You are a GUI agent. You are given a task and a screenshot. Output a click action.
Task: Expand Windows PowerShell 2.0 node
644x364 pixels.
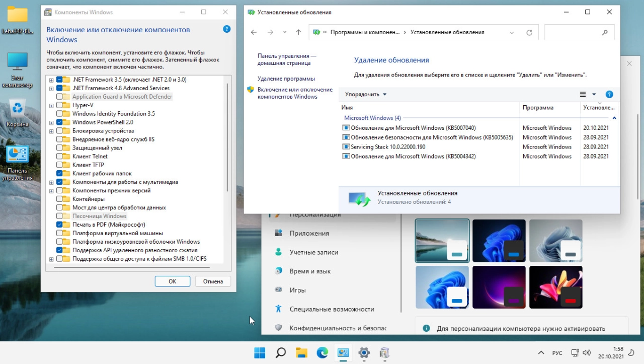[51, 122]
